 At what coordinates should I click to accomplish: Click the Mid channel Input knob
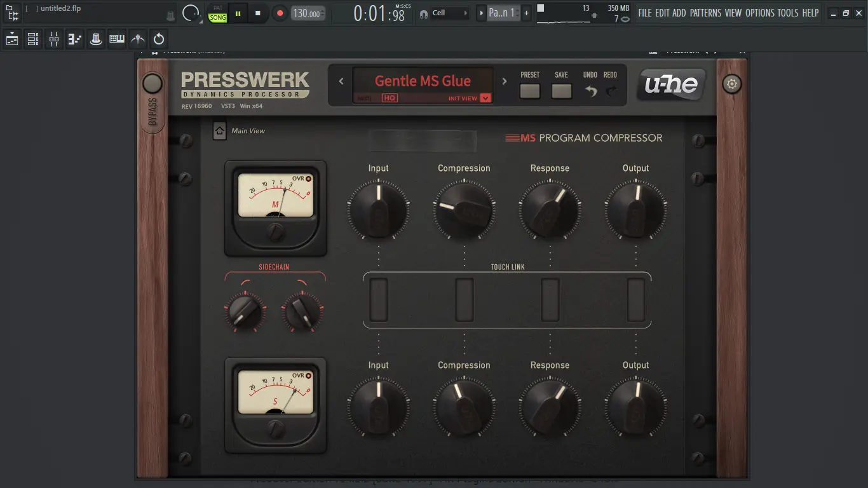(x=379, y=210)
